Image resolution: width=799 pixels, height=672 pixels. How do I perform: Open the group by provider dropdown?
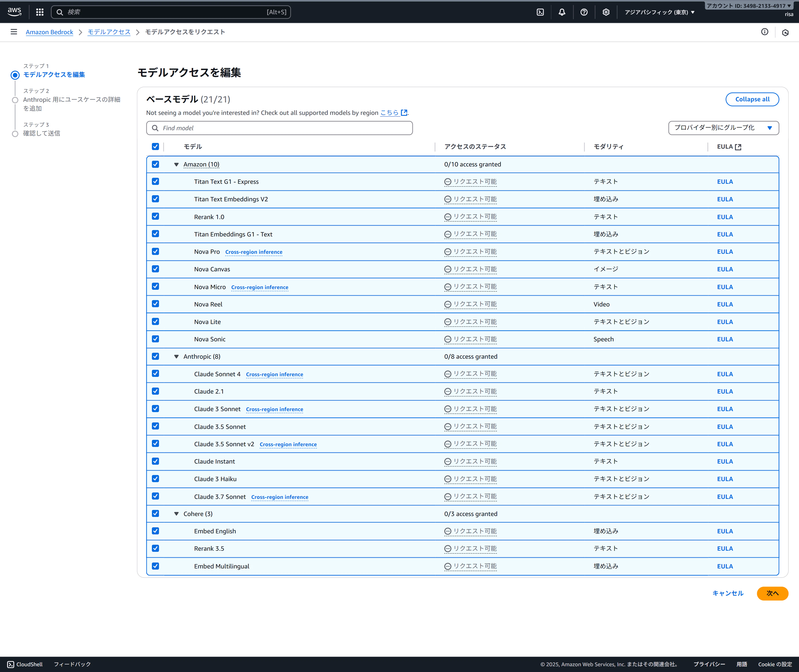(x=724, y=128)
